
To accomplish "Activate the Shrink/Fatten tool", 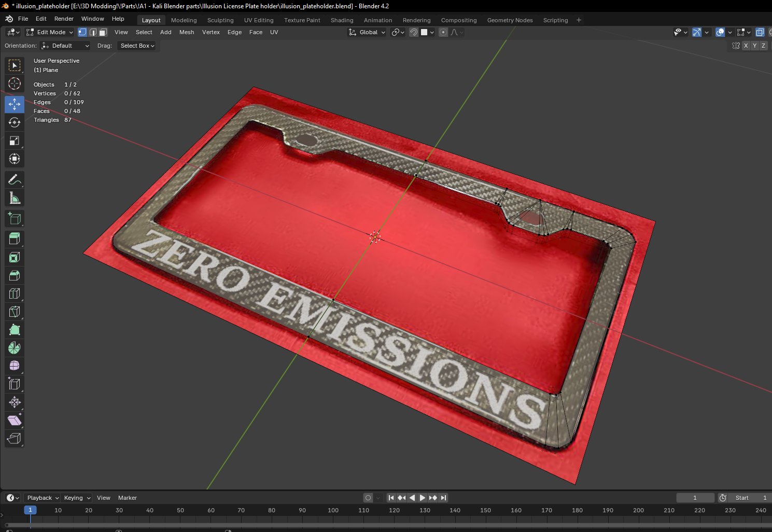I will [15, 402].
